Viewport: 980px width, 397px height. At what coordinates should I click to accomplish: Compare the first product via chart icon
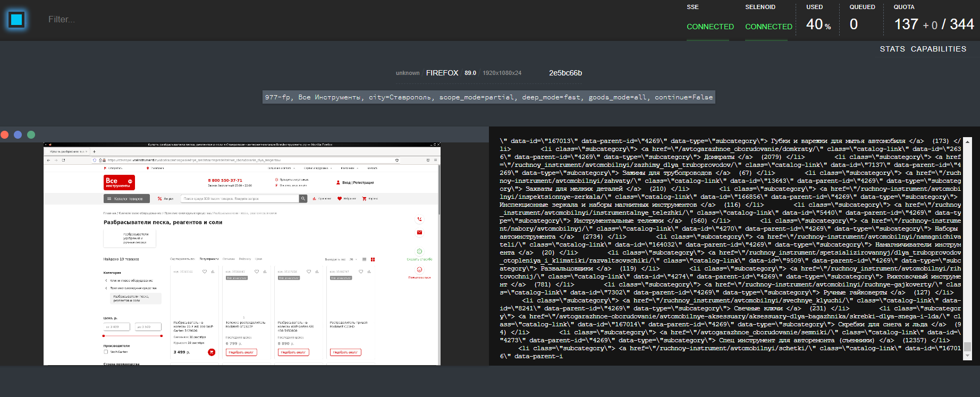[213, 272]
